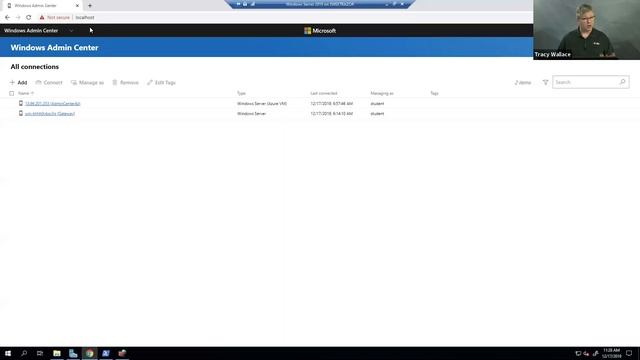Viewport: 640px width, 360px height.
Task: Click the Remove button
Action: [x=125, y=82]
